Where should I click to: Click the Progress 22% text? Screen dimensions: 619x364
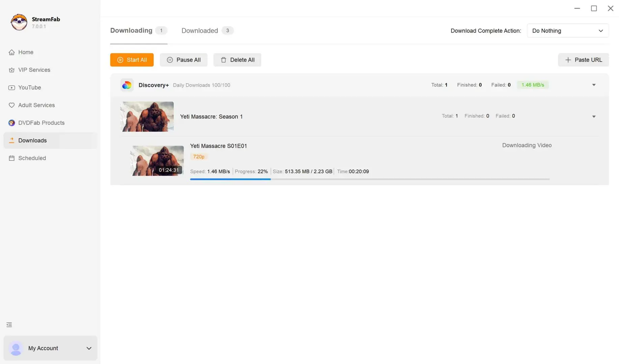click(251, 172)
